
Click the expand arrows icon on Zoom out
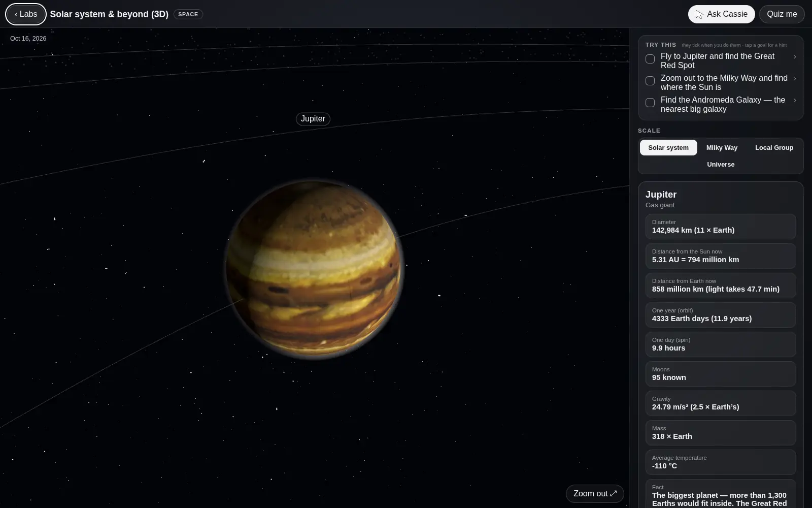[x=614, y=493]
